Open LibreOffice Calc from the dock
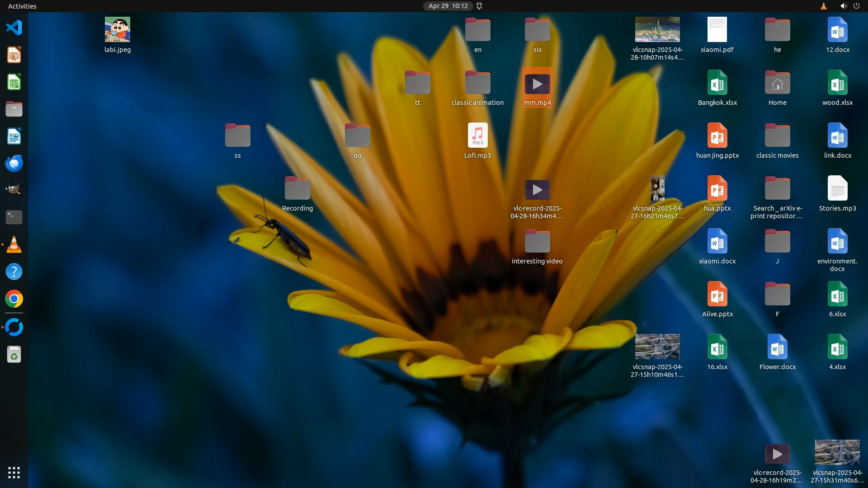 (x=14, y=83)
